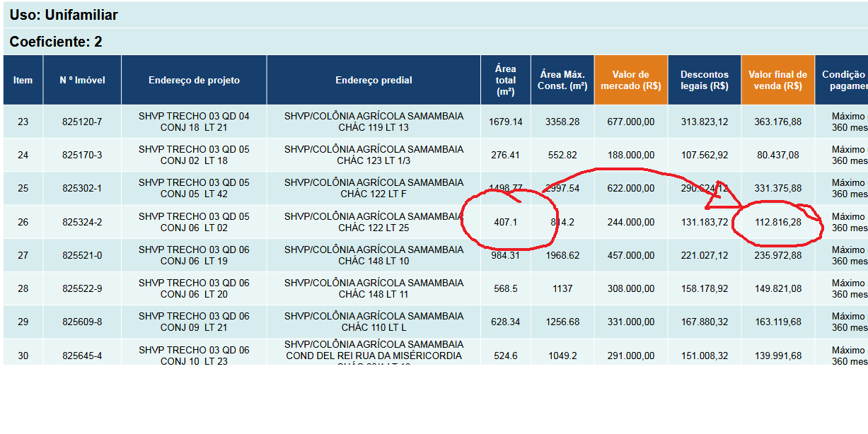Click the 'Uso: Unifamiliar' heading
The height and width of the screenshot is (434, 868).
click(x=64, y=15)
